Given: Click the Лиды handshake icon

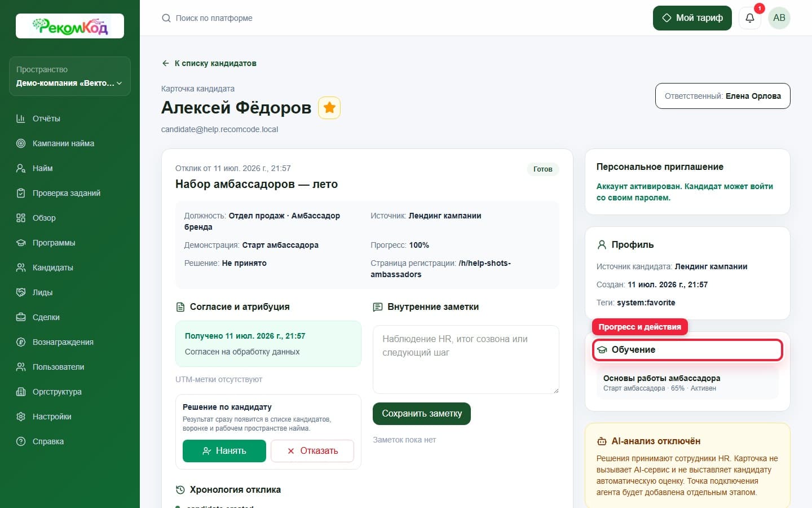Looking at the screenshot, I should [x=21, y=292].
